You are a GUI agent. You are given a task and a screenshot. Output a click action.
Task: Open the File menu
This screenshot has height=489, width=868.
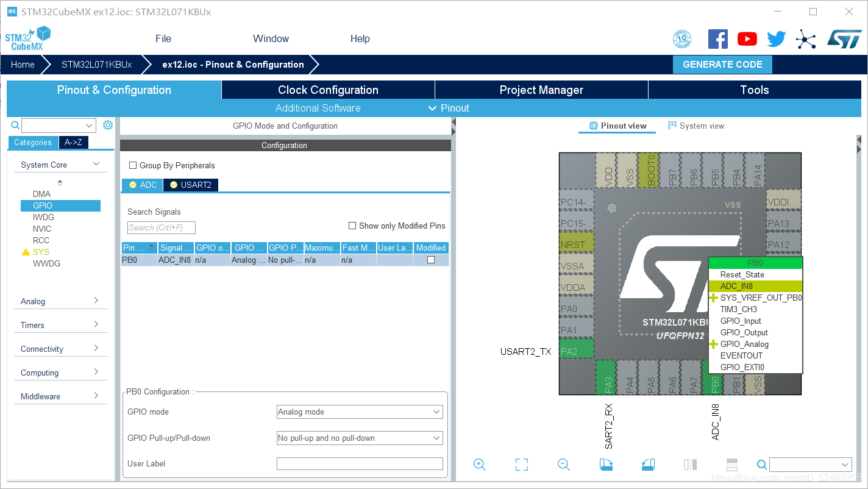163,38
